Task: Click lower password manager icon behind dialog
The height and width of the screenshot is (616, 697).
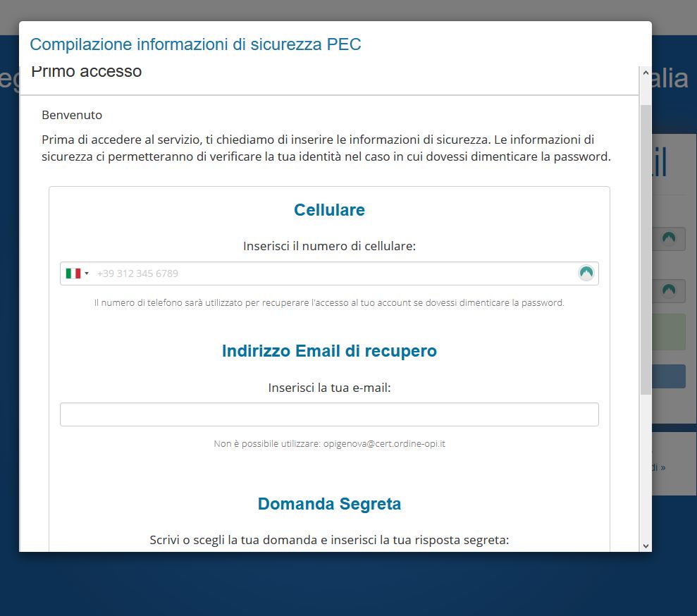Action: tap(669, 290)
